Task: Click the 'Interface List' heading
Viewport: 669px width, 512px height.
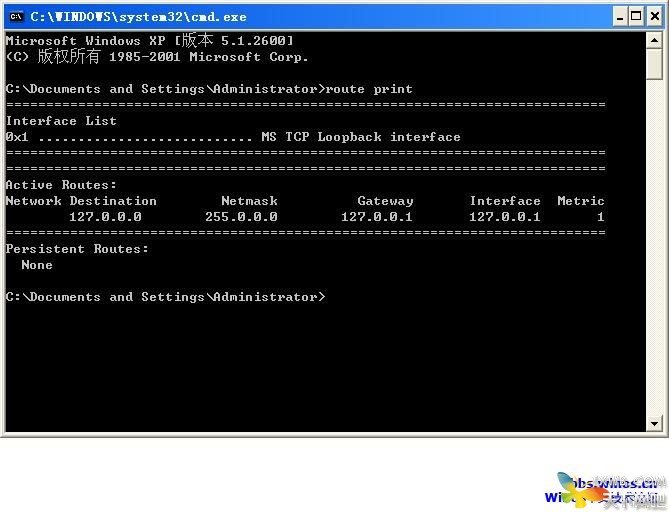Action: coord(61,121)
